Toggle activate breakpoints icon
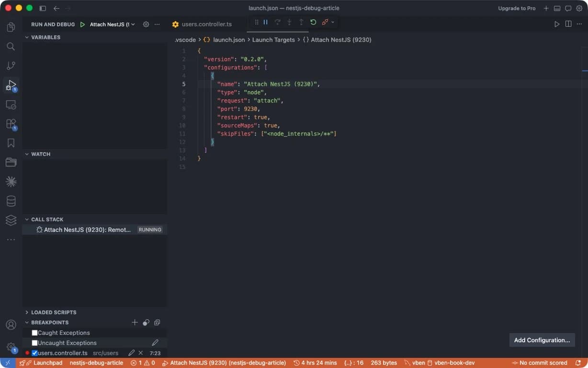Image resolution: width=588 pixels, height=368 pixels. pos(146,322)
